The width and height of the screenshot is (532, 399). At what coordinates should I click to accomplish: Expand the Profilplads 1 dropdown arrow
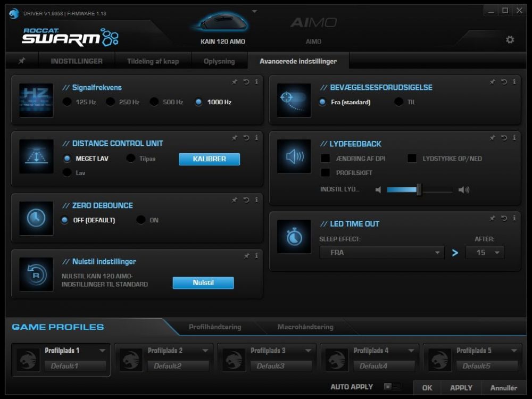pyautogui.click(x=102, y=351)
